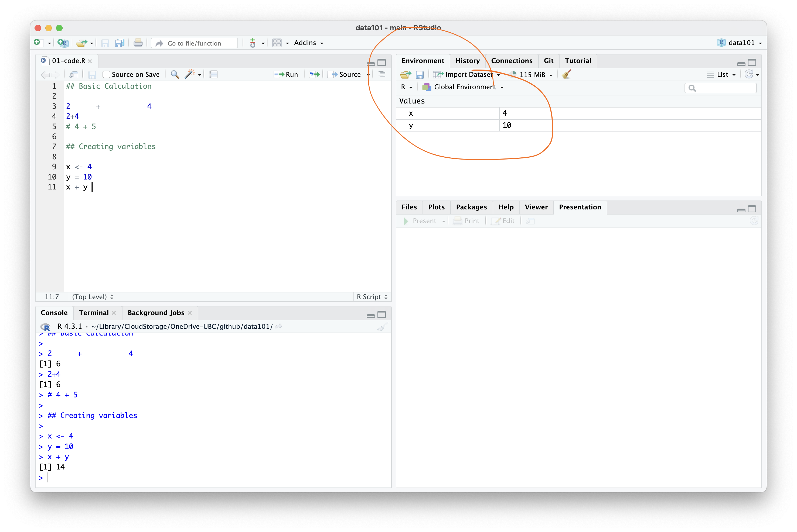Click the clear console broom icon
Screen dimensions: 797x532
click(x=382, y=326)
